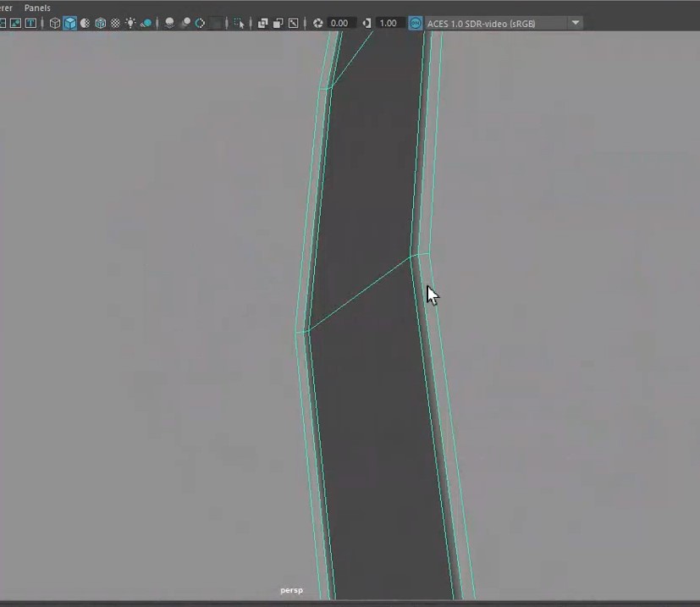Enable wireframe display cube icon
700x607 pixels.
click(54, 23)
